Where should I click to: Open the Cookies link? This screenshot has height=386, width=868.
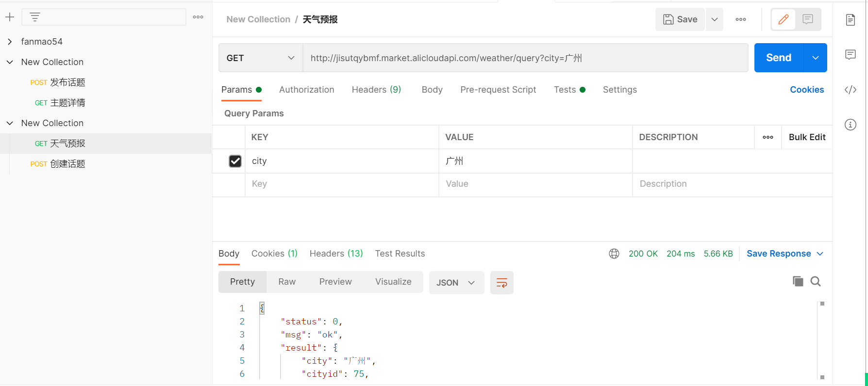(x=807, y=90)
